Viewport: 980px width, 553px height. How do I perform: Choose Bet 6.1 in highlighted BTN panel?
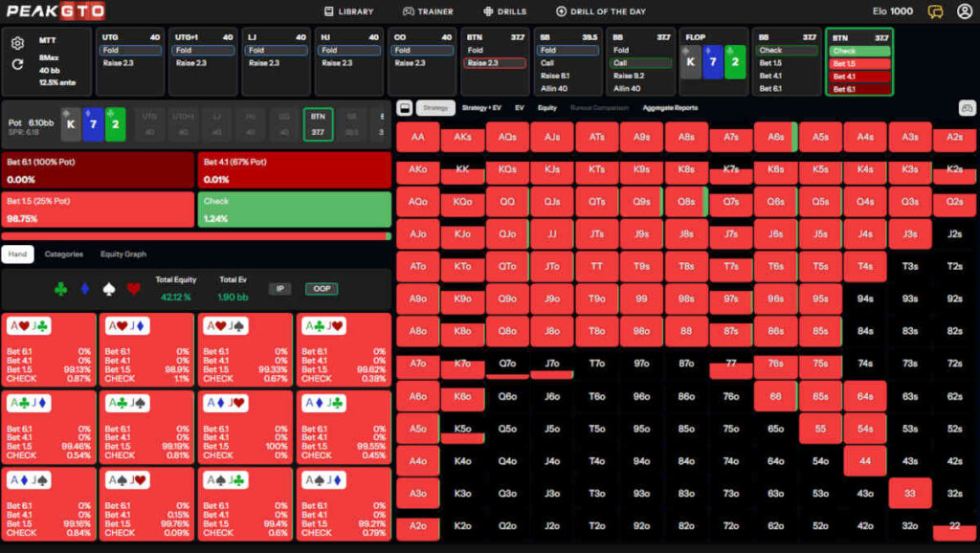click(x=859, y=89)
